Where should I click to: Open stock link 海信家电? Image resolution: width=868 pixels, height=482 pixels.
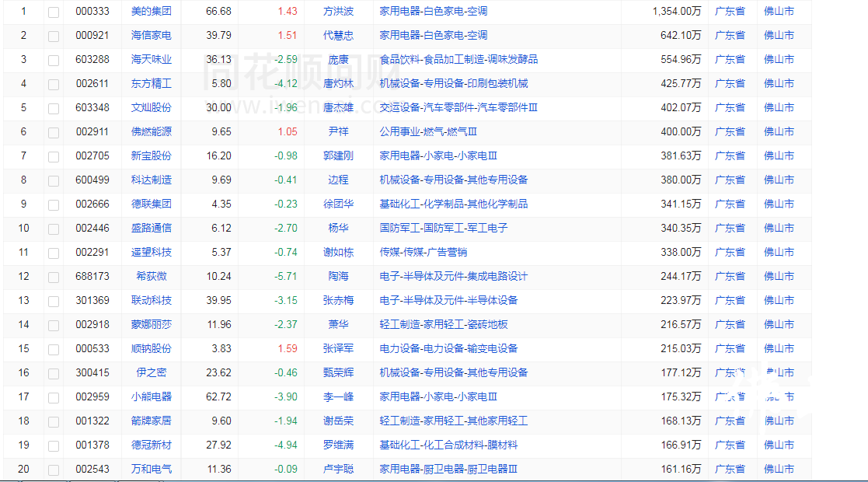point(151,36)
